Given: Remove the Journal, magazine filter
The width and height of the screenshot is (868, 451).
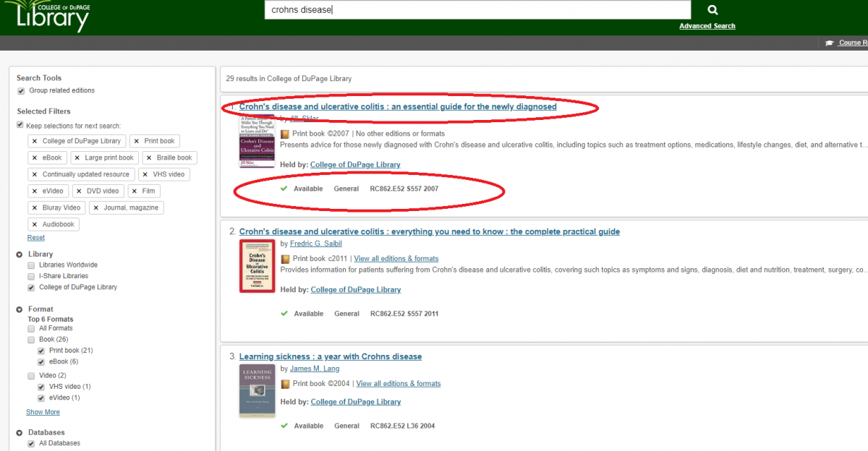Looking at the screenshot, I should [95, 208].
